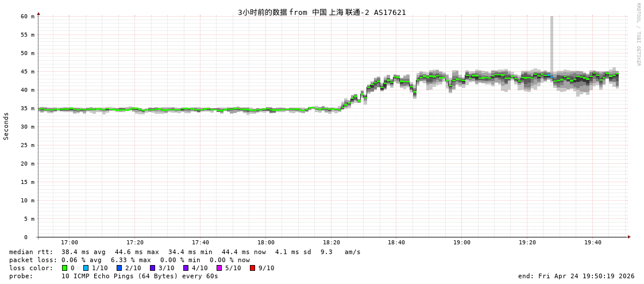Image resolution: width=644 pixels, height=284 pixels.
Task: Click the red 9/10 loss swatch
Action: pos(252,268)
